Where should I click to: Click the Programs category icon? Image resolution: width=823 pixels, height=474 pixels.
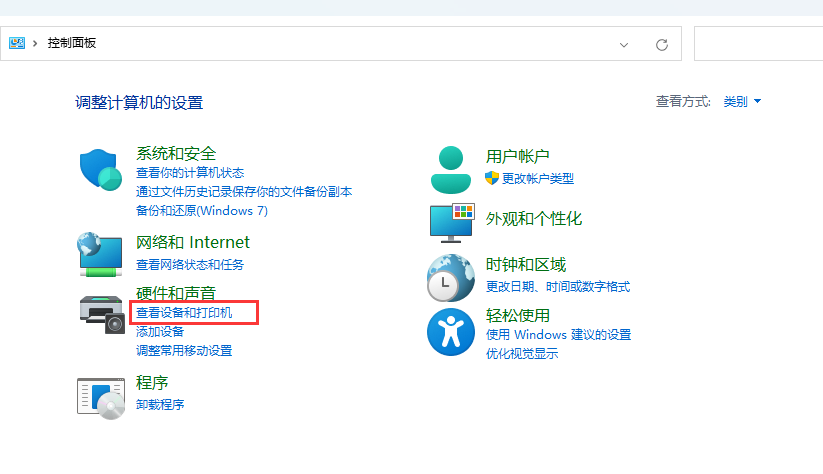click(101, 395)
